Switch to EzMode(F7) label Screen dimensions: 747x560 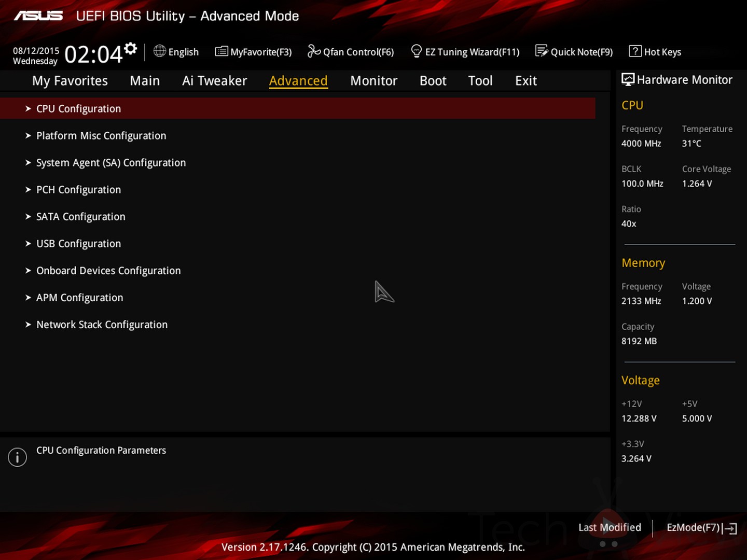pyautogui.click(x=693, y=527)
